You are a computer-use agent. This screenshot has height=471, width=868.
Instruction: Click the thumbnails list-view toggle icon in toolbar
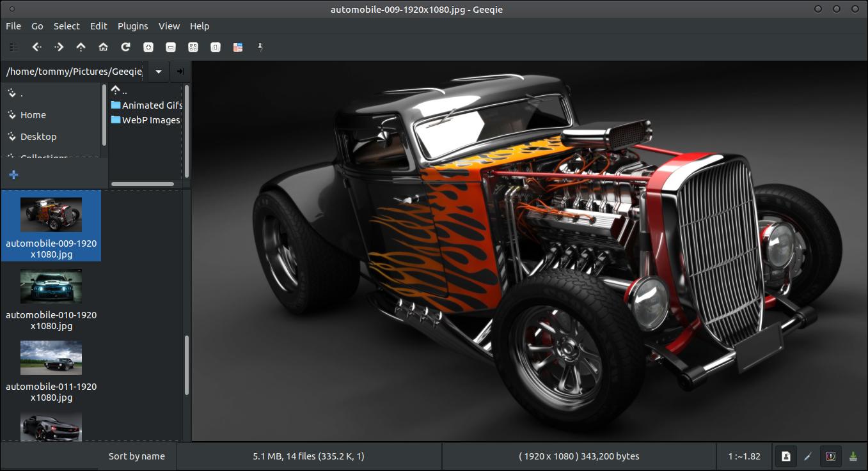coord(14,47)
